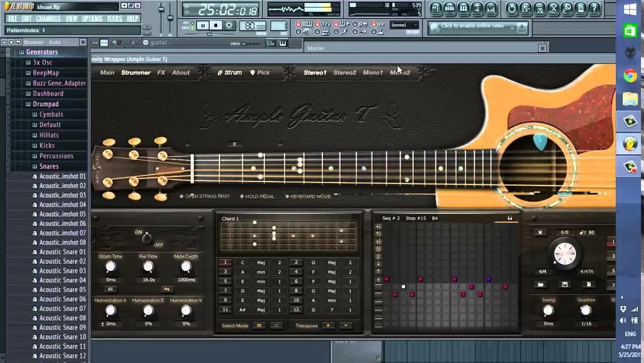Click the transport stop button
Viewport: 644px width, 363px height.
pos(216,26)
